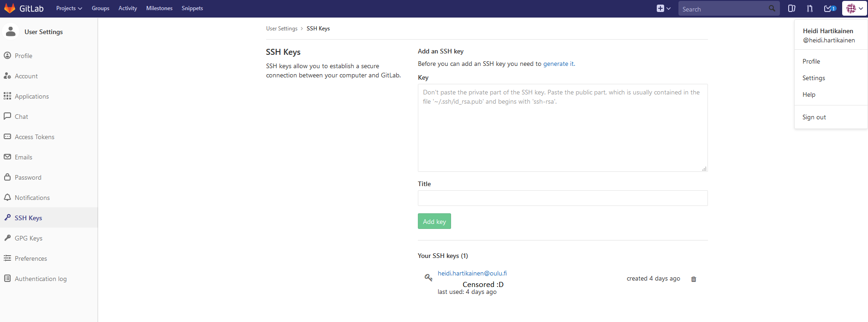Open Snippets in the top navigation
The height and width of the screenshot is (322, 868).
[x=192, y=8]
